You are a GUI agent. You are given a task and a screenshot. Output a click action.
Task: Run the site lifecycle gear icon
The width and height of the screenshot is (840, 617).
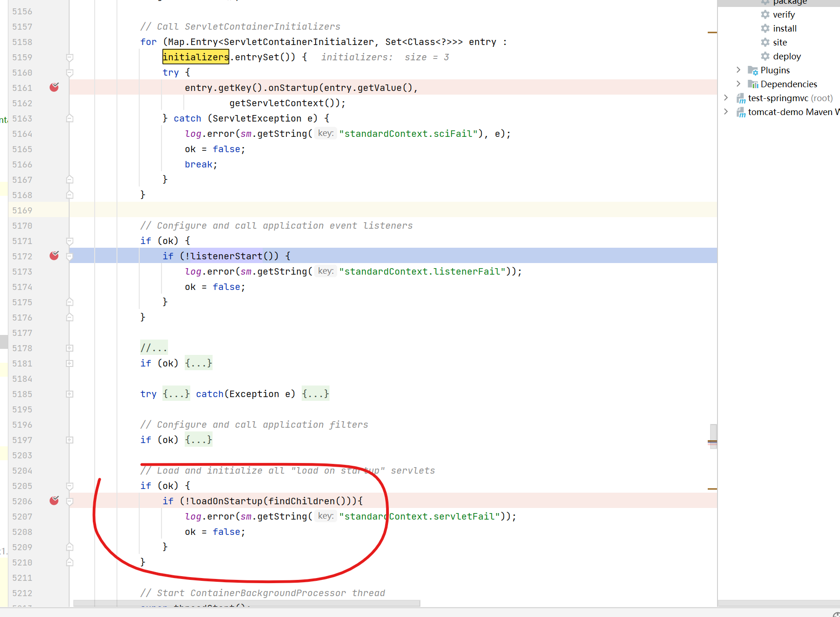point(765,42)
